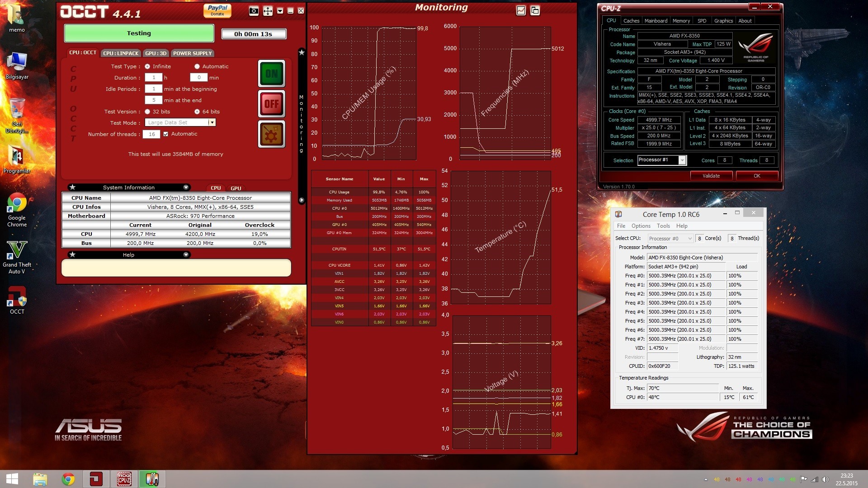This screenshot has height=488, width=868.
Task: Select CPU : OCCT tab
Action: tap(83, 52)
